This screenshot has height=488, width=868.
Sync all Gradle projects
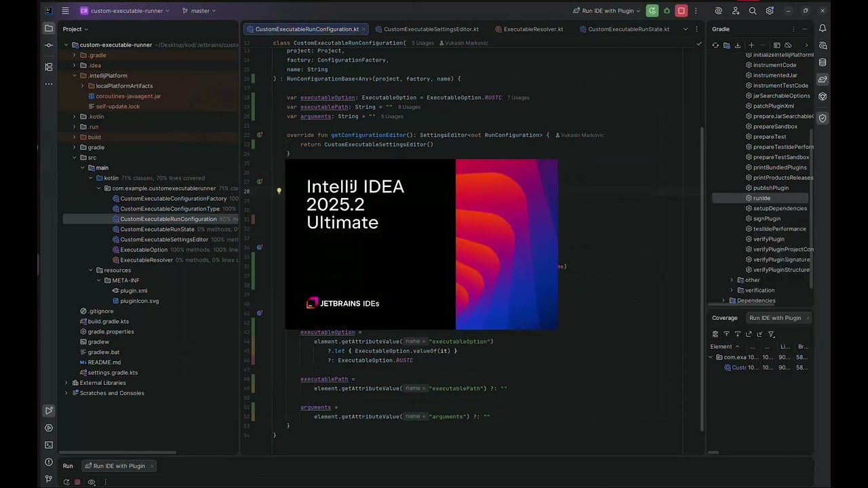715,45
